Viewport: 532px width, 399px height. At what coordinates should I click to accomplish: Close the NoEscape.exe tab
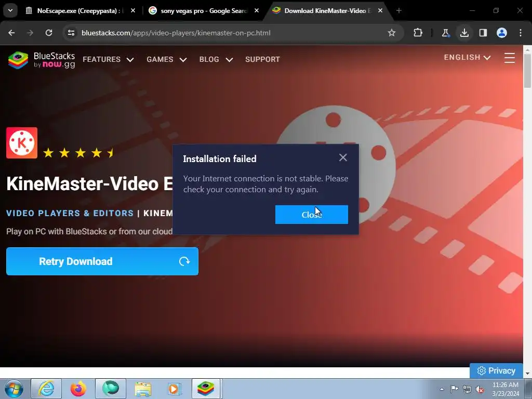133,10
